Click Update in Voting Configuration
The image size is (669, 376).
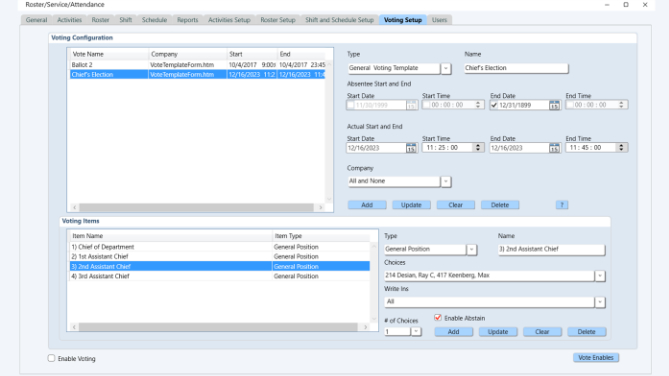411,205
